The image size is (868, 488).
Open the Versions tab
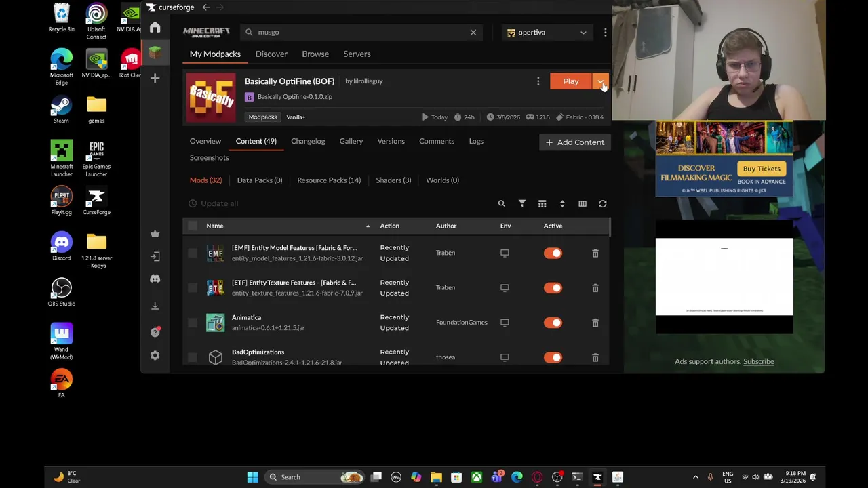tap(391, 141)
